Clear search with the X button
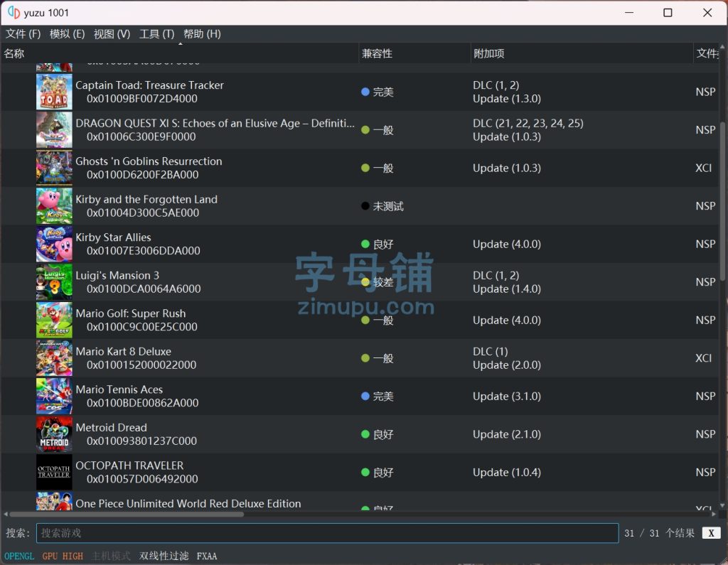728x565 pixels. [x=711, y=533]
